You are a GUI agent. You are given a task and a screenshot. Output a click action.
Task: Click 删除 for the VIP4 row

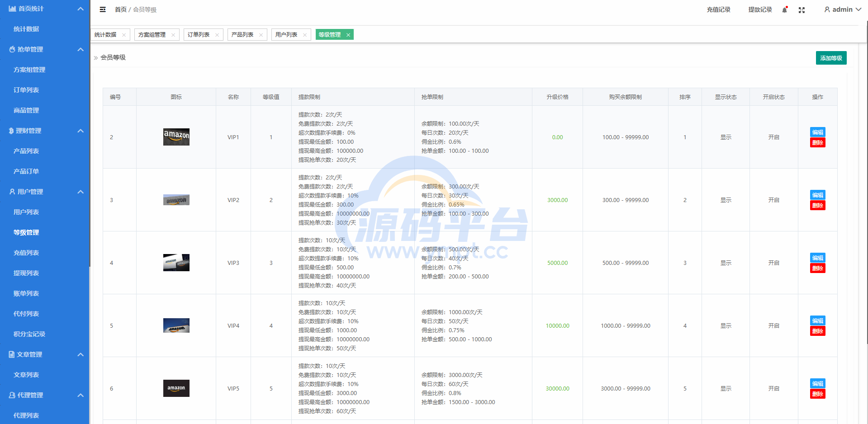coord(818,331)
